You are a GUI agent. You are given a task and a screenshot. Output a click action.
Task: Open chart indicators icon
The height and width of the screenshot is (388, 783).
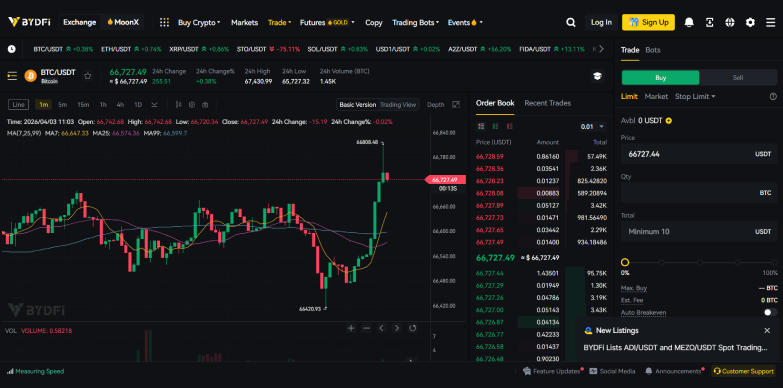tap(178, 104)
